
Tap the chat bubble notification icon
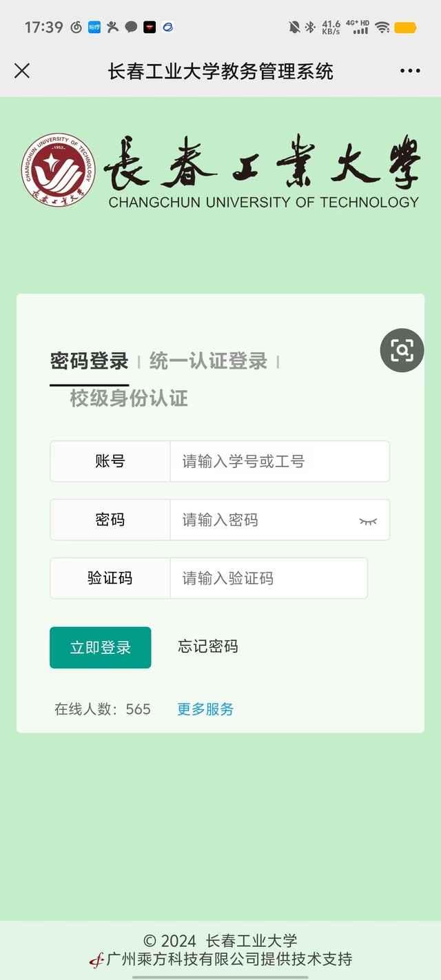[x=131, y=28]
